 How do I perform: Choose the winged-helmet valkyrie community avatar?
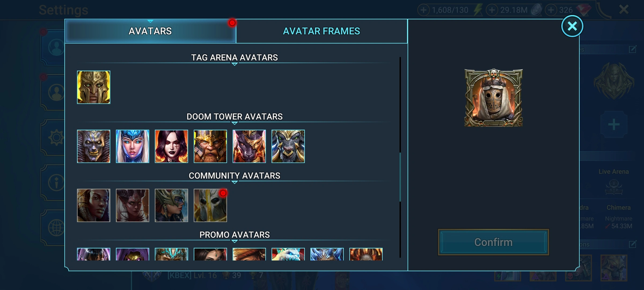pyautogui.click(x=171, y=205)
